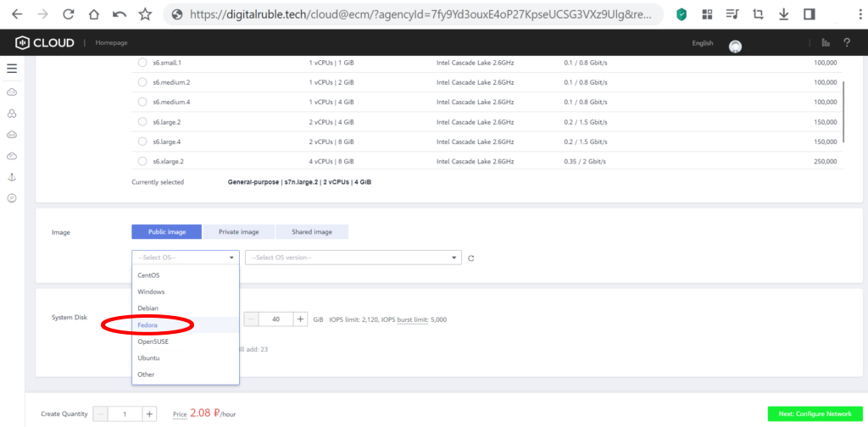Choose Debian from the OS list
Screen dimensions: 868x427
click(x=186, y=308)
